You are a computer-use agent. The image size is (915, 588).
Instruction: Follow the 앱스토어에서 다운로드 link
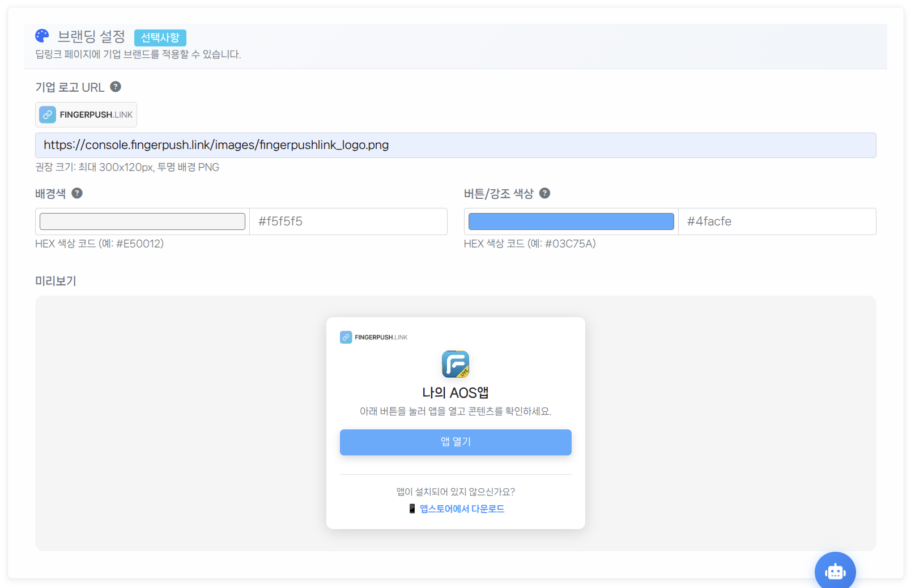click(462, 509)
